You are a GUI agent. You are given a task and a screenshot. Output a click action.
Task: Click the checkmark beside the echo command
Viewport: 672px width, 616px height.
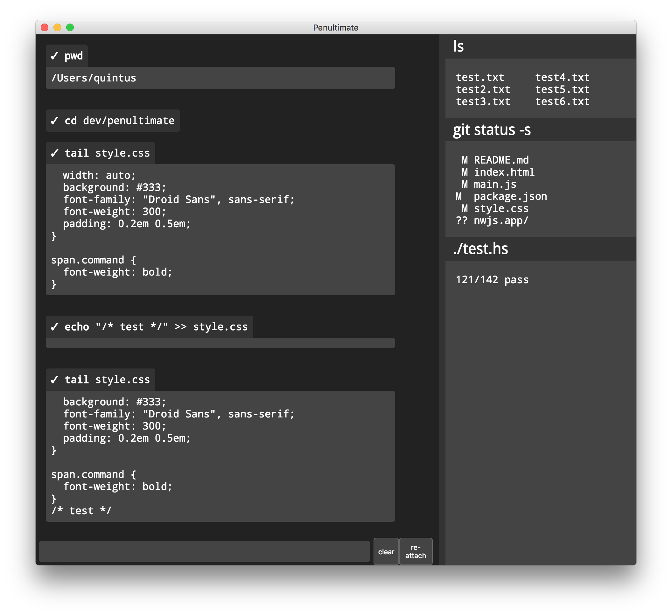coord(55,327)
